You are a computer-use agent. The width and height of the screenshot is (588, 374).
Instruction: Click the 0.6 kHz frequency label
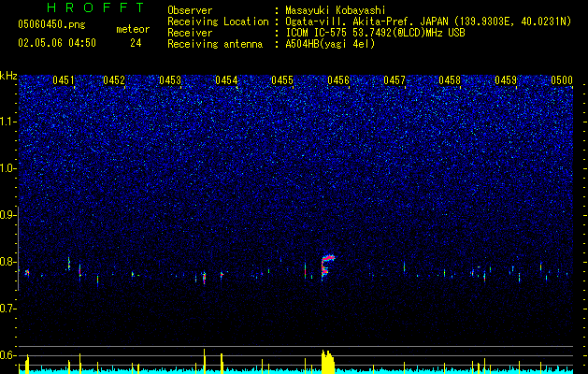[7, 355]
